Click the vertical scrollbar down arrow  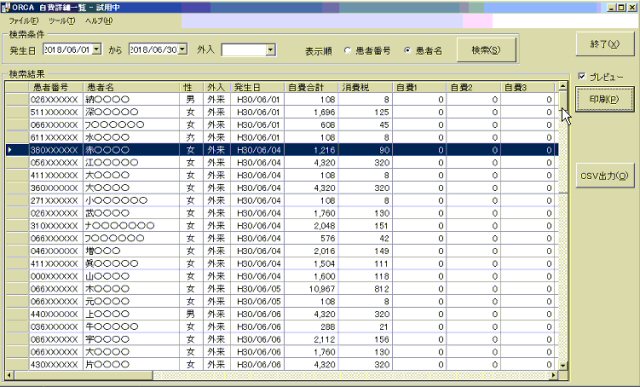tap(563, 366)
